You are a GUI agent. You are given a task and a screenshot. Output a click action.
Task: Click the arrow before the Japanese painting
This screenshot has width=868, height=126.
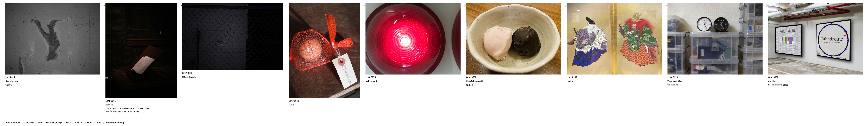[x=564, y=6]
